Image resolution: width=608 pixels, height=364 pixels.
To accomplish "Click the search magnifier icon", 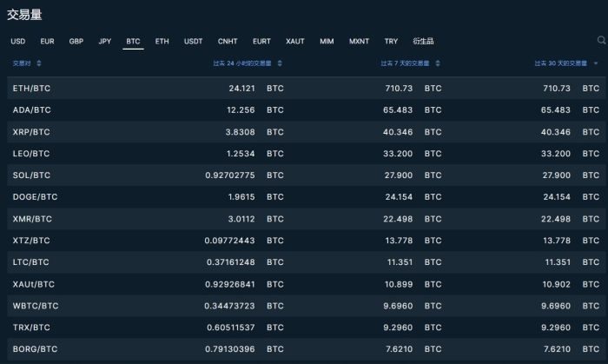I will (x=601, y=40).
